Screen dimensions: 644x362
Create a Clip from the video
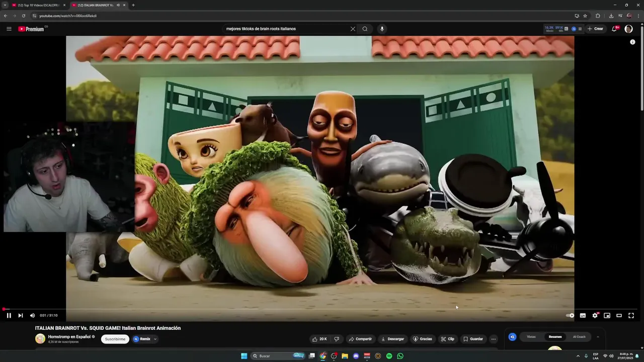tap(447, 339)
